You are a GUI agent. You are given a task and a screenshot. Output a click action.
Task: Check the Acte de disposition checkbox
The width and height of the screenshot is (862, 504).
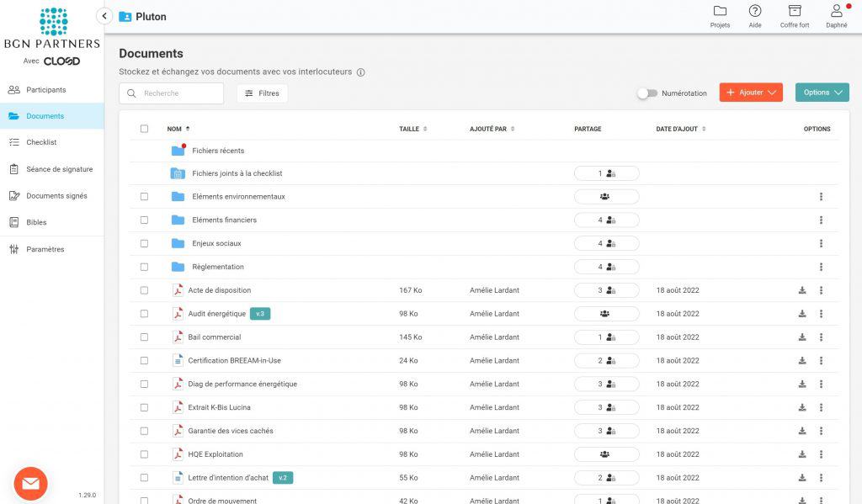coord(144,290)
